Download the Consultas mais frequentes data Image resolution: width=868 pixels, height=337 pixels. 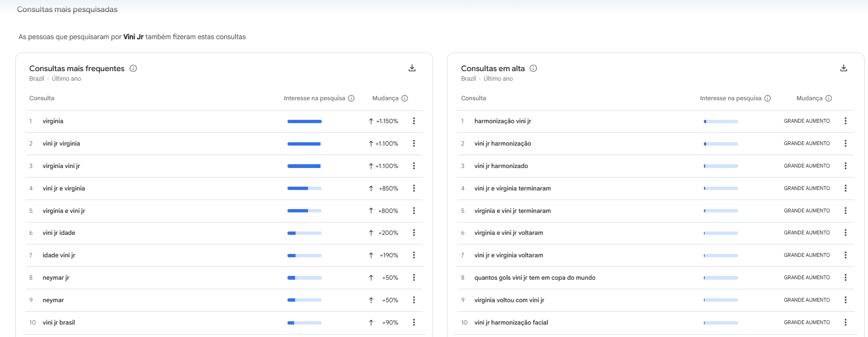(x=412, y=68)
